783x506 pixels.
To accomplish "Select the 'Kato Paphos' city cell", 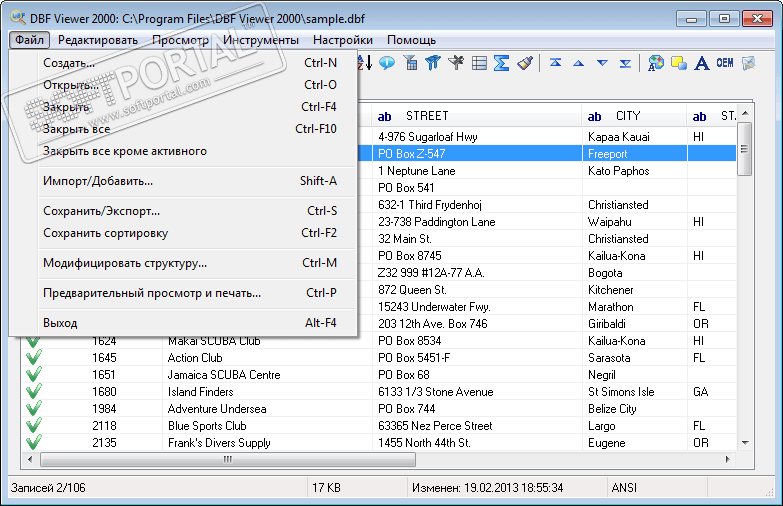I will [x=634, y=171].
